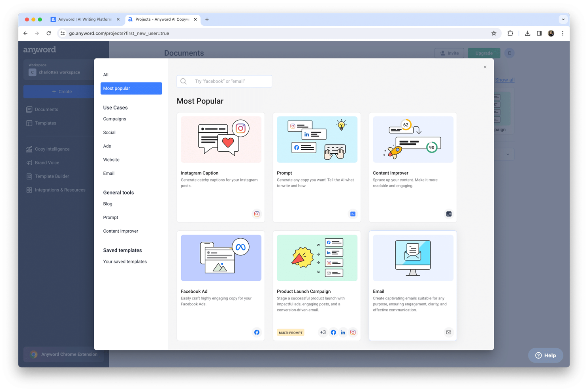Click the Show all link
The height and width of the screenshot is (392, 588).
click(505, 80)
